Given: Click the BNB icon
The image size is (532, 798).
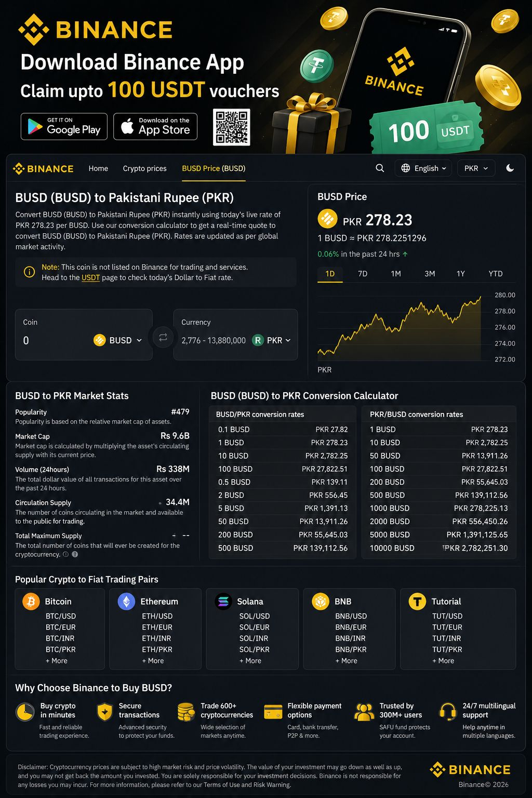Looking at the screenshot, I should (x=321, y=601).
